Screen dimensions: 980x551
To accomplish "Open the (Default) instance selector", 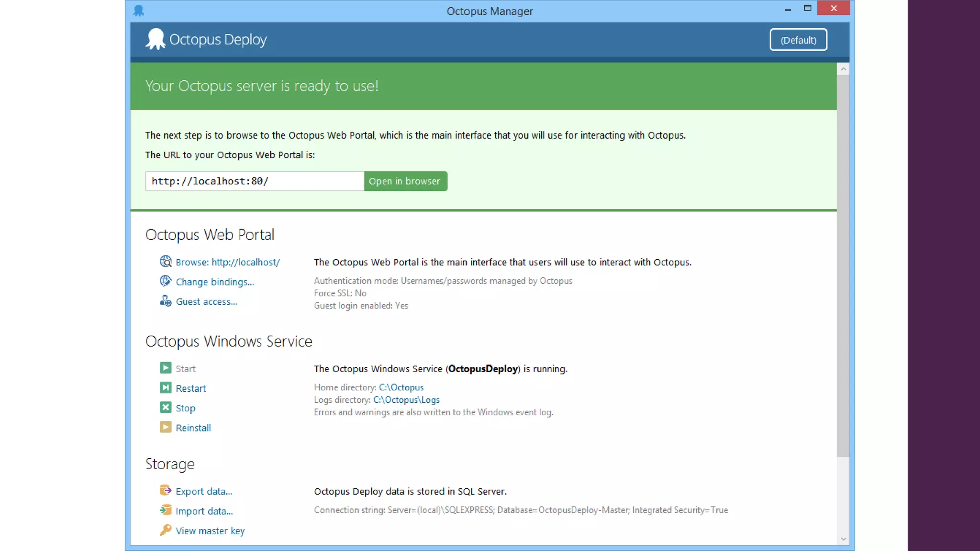I will point(798,40).
